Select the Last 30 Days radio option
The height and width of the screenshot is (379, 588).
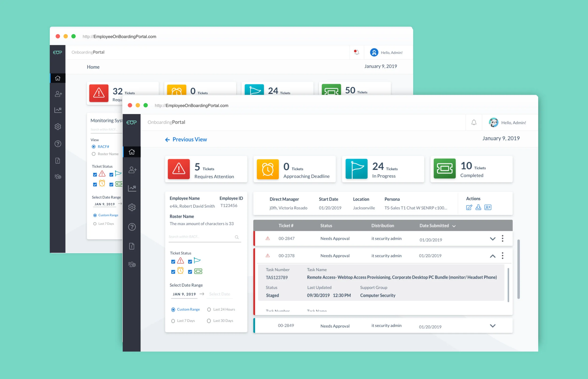coord(209,321)
